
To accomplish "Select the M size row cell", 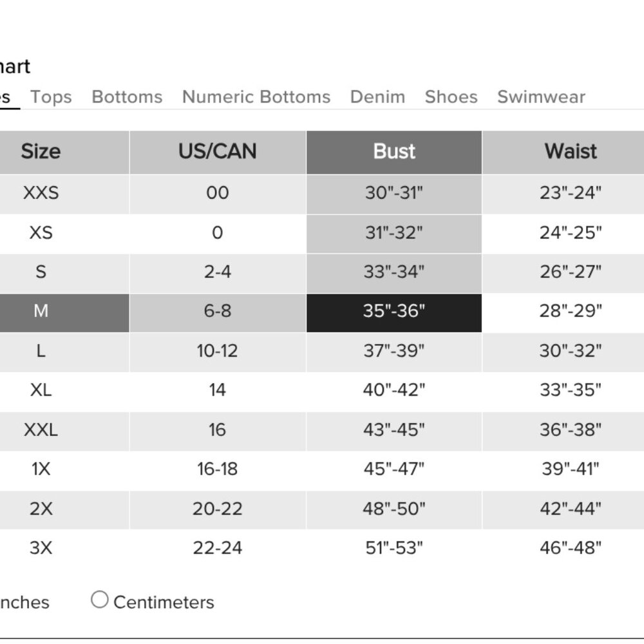I will [41, 312].
